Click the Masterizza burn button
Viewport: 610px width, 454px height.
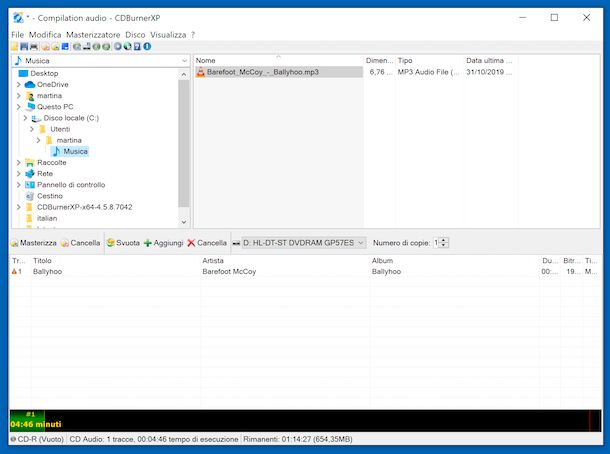coord(33,243)
